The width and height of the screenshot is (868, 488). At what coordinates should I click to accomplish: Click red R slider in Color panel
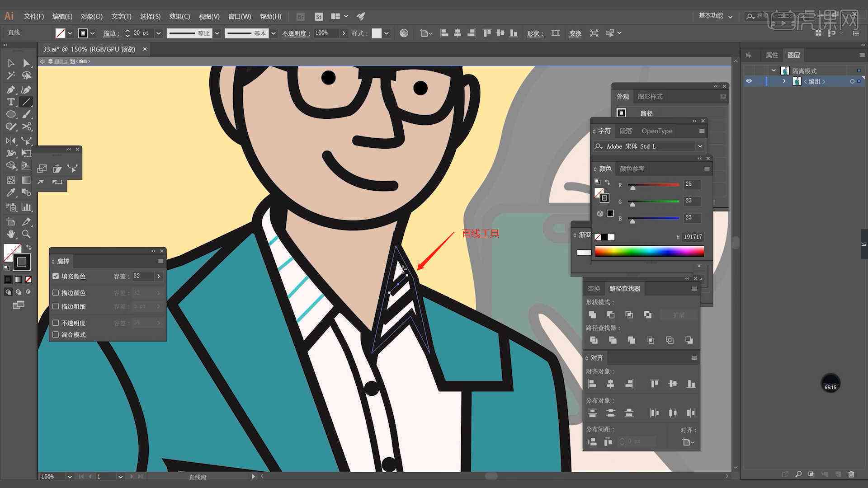click(x=654, y=185)
